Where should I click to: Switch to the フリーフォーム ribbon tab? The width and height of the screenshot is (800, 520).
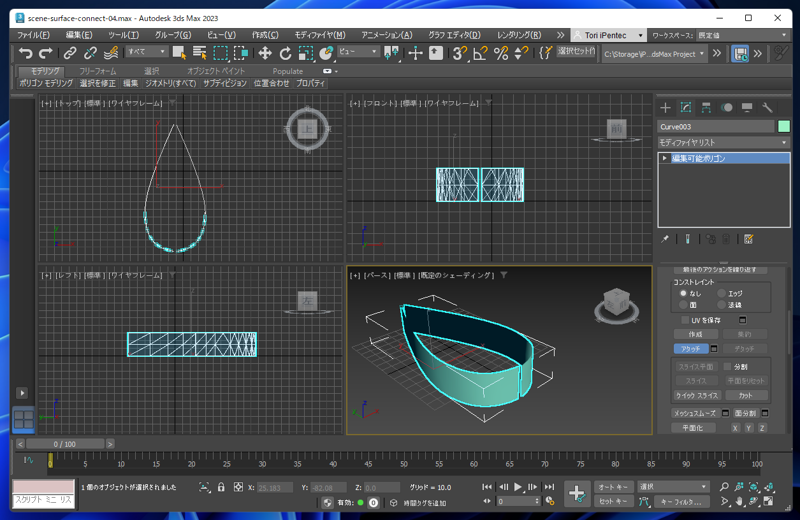click(97, 71)
